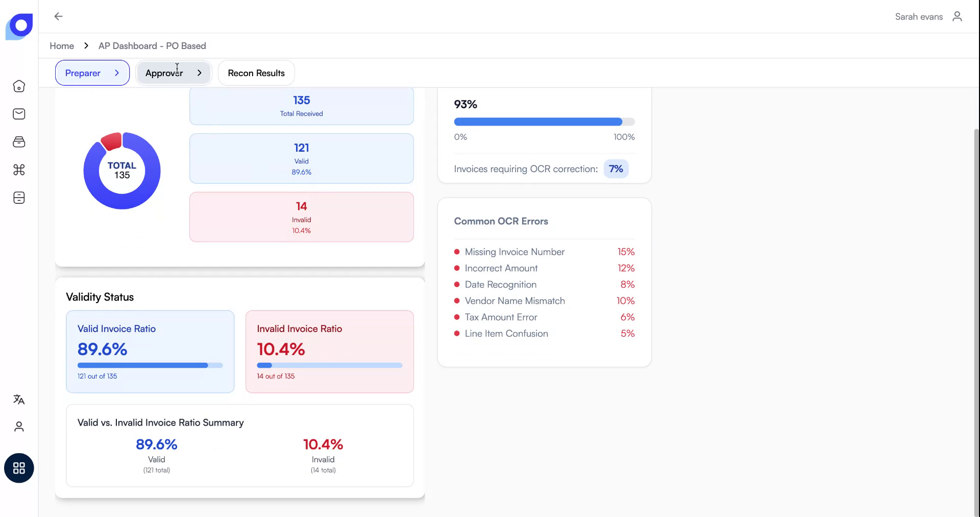Click the 14 Invalid invoices card

click(x=301, y=217)
